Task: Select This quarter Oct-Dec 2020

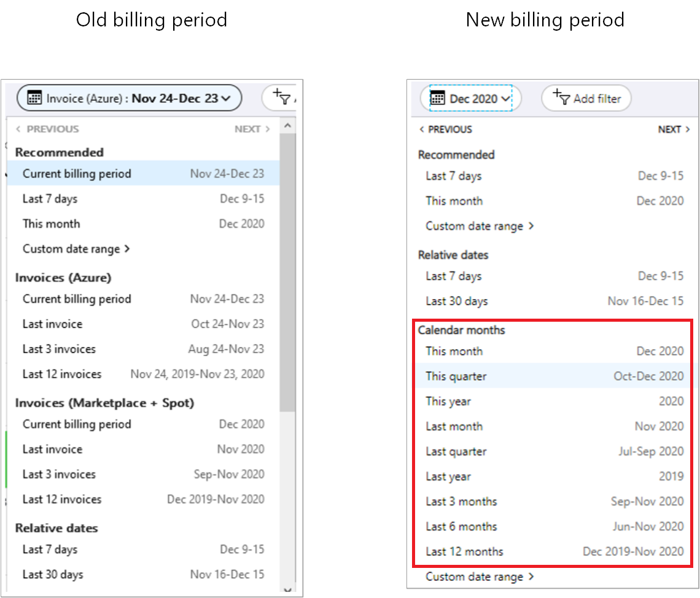Action: [x=554, y=376]
